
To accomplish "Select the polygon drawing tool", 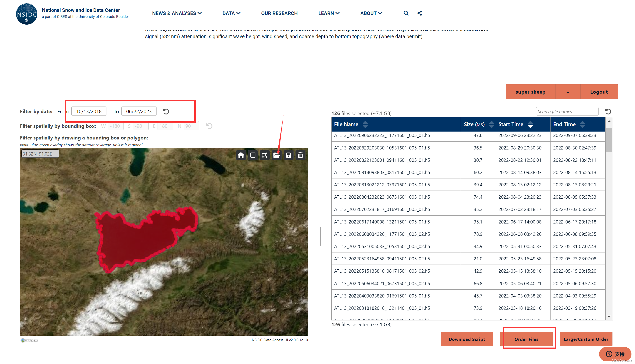I will 264,155.
